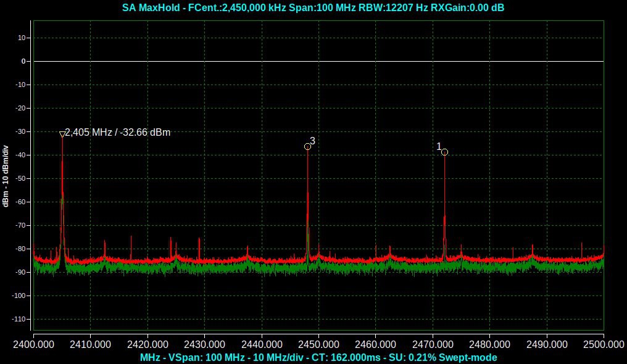Click the 2470.000 frequency axis label
This screenshot has width=627, height=364.
click(x=432, y=343)
